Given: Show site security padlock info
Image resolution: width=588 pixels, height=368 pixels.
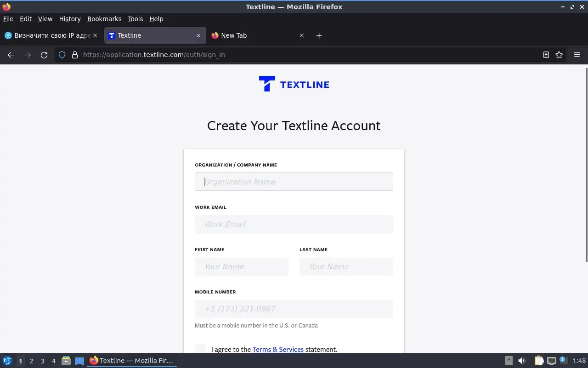Looking at the screenshot, I should pos(75,55).
